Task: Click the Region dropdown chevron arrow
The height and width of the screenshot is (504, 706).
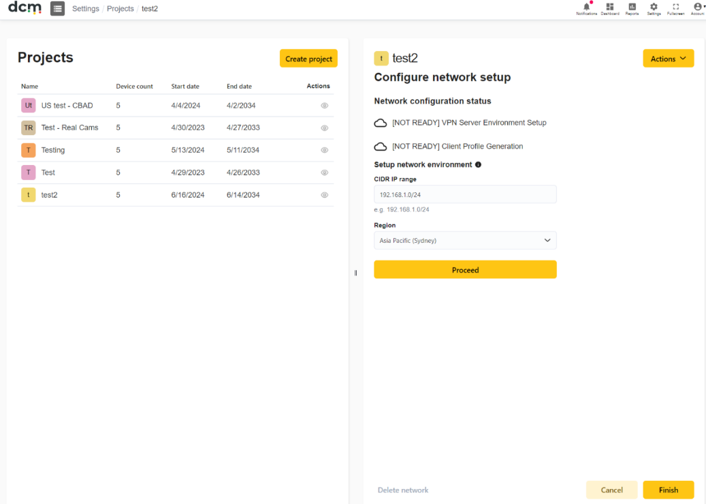Action: (547, 241)
